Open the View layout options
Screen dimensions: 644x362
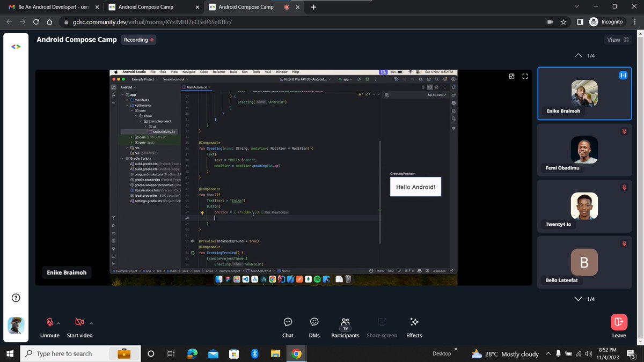[617, 39]
